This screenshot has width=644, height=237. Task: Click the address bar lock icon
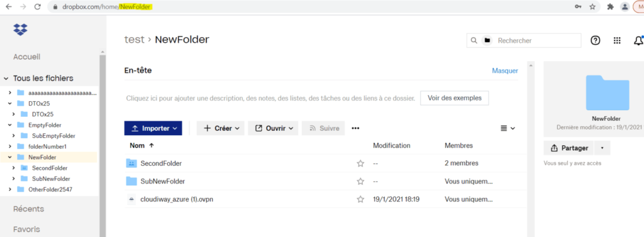(55, 7)
